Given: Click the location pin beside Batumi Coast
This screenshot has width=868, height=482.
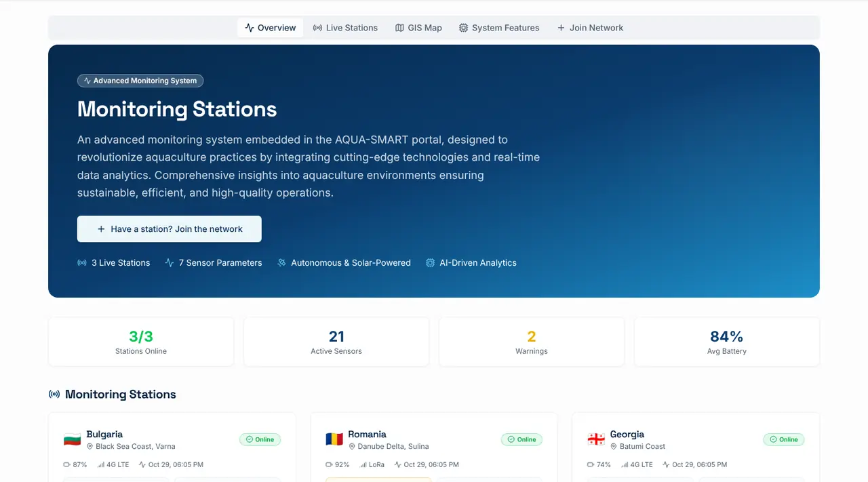Looking at the screenshot, I should [x=614, y=447].
